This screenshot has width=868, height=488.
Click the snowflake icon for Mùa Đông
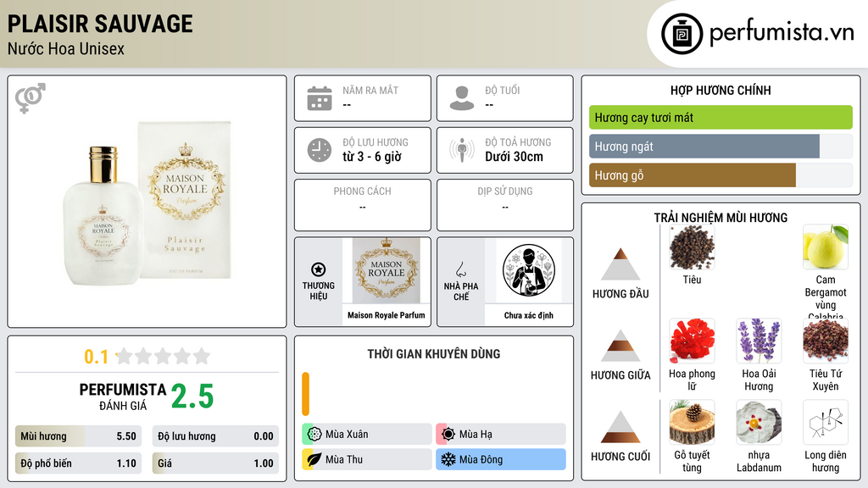click(x=448, y=459)
